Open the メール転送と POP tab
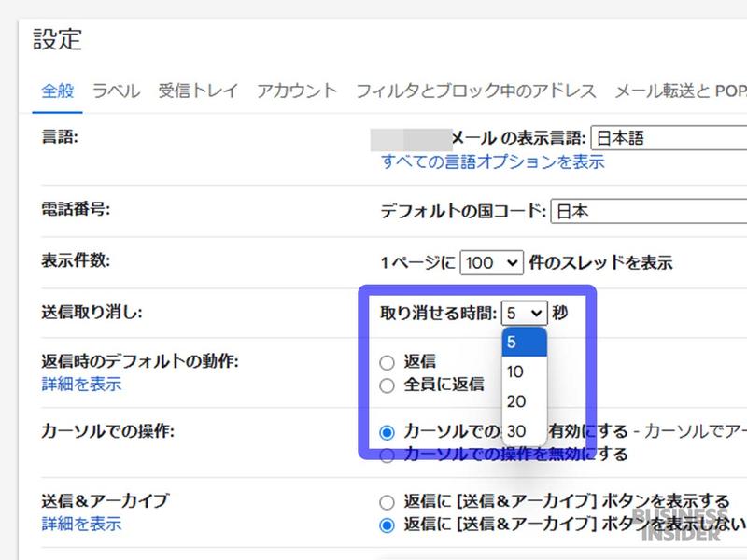Screen dimensions: 747x560 point(681,91)
